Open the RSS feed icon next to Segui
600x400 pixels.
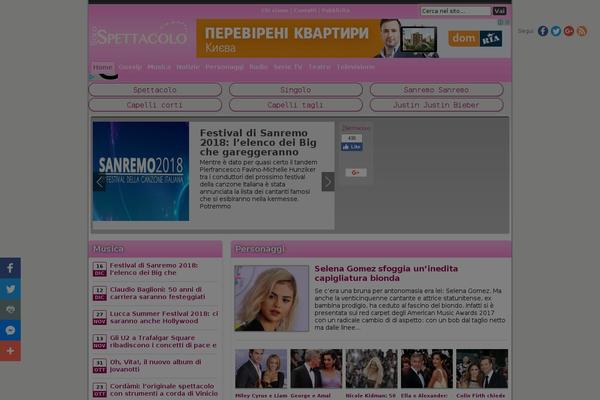pos(582,31)
